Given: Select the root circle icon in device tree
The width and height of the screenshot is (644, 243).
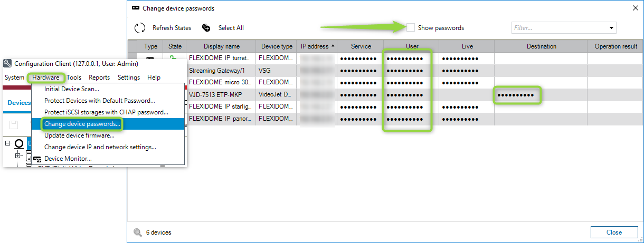Looking at the screenshot, I should click(x=19, y=143).
